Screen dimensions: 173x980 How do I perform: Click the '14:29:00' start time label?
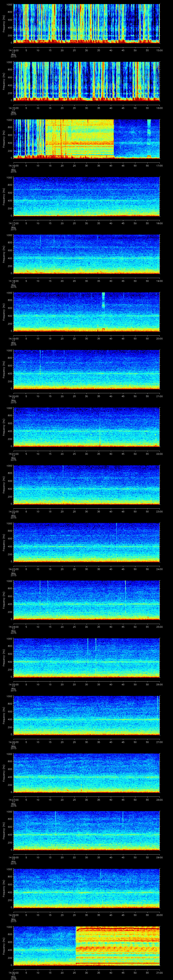[14, 915]
